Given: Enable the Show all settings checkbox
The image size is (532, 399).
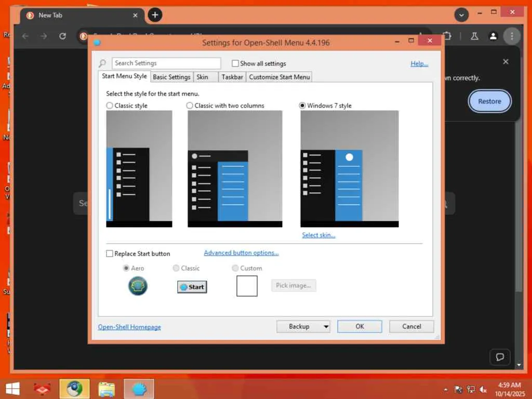Looking at the screenshot, I should [235, 63].
